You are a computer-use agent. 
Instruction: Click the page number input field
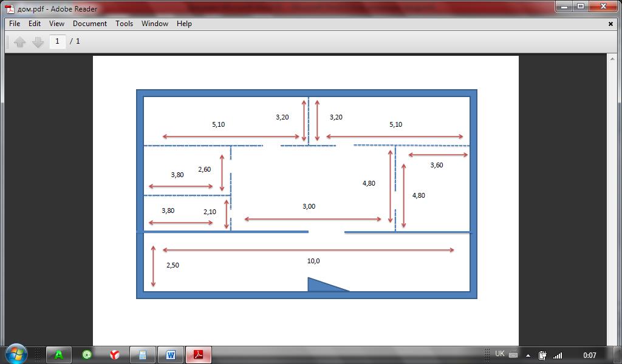(x=57, y=41)
